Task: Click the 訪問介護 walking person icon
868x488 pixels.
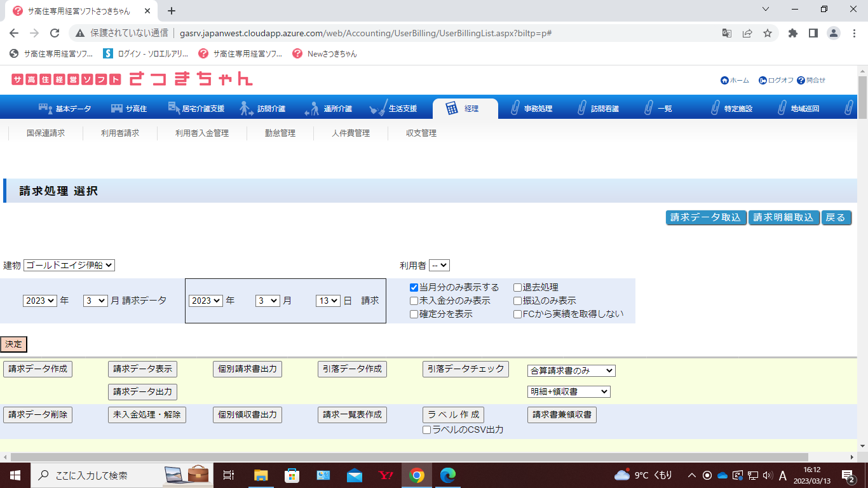Action: pyautogui.click(x=247, y=109)
